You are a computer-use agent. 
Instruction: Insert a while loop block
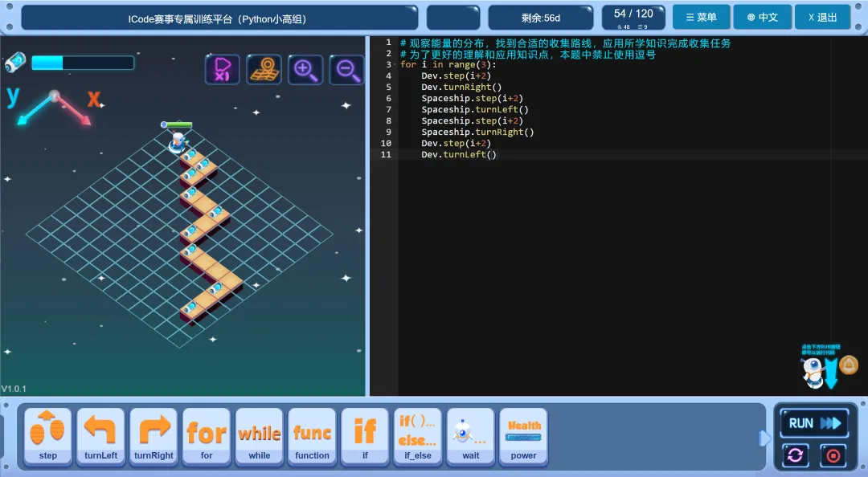259,437
